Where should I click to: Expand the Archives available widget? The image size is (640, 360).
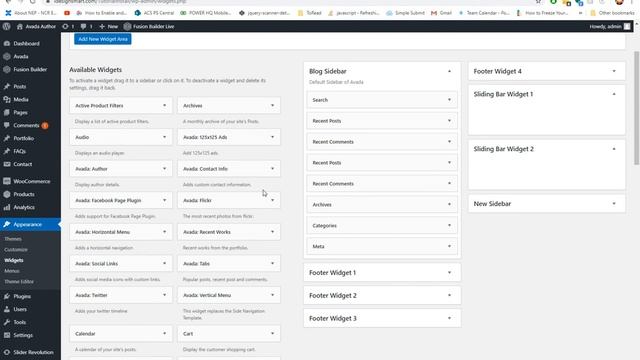[x=272, y=105]
